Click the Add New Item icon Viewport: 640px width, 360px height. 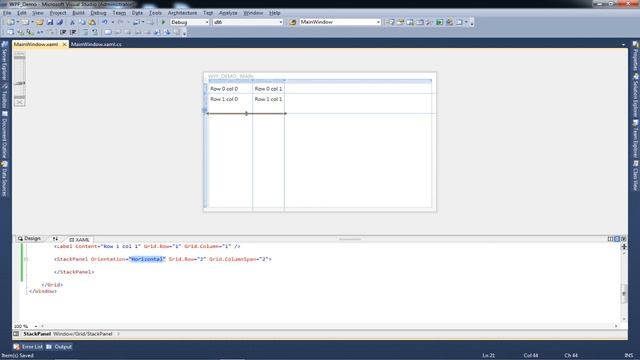point(25,22)
